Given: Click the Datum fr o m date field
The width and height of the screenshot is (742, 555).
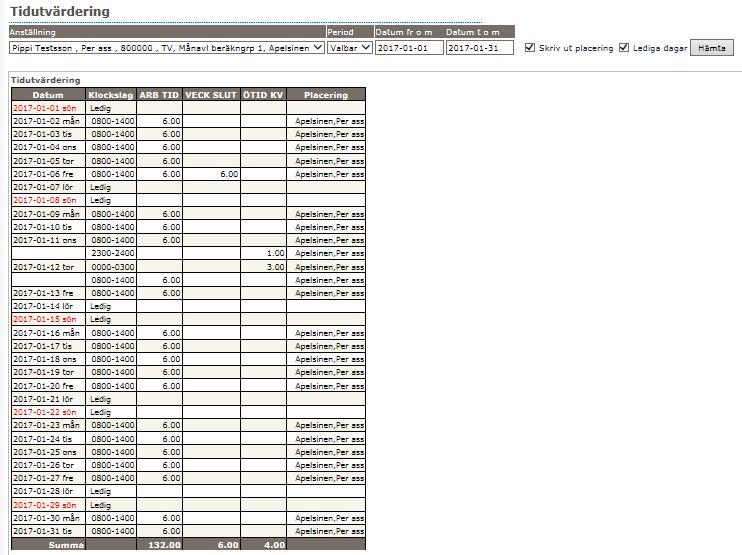Looking at the screenshot, I should click(x=409, y=48).
